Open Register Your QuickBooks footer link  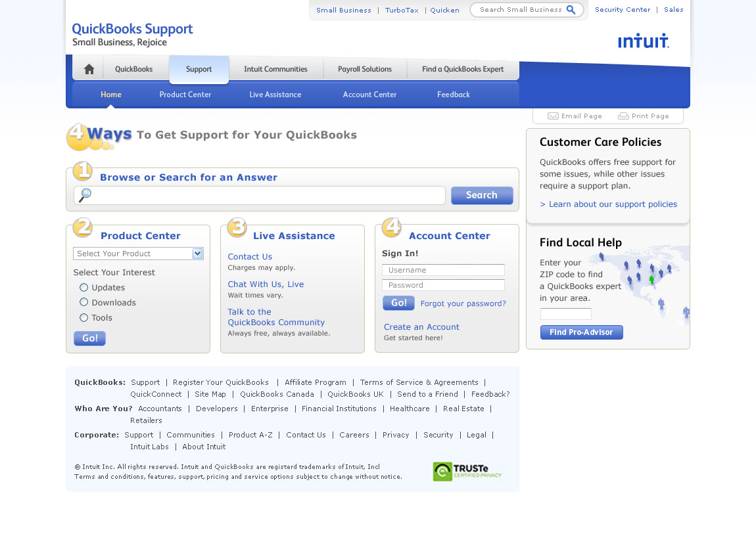pyautogui.click(x=221, y=382)
